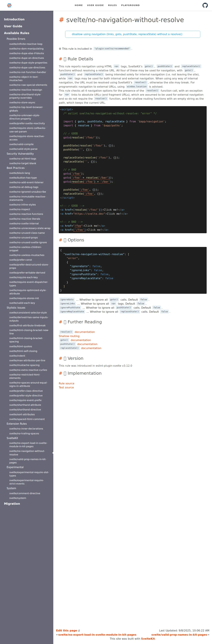Open svelte/valid-compile rule
Image resolution: width=212 pixels, height=644 pixels.
pyautogui.click(x=22, y=144)
